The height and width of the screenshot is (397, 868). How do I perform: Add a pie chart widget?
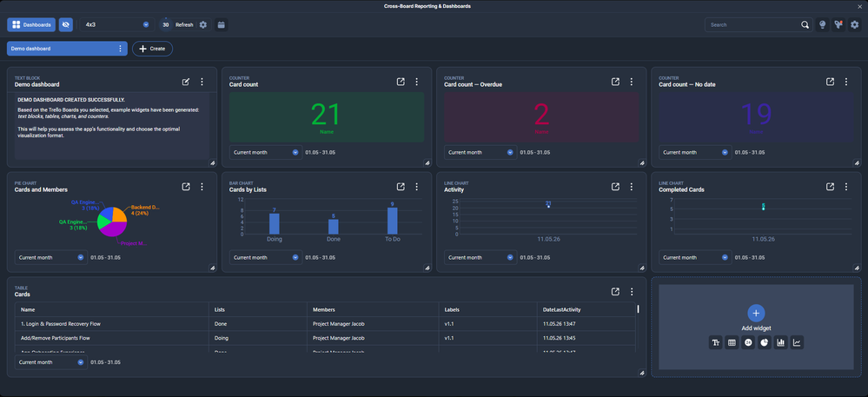click(765, 343)
